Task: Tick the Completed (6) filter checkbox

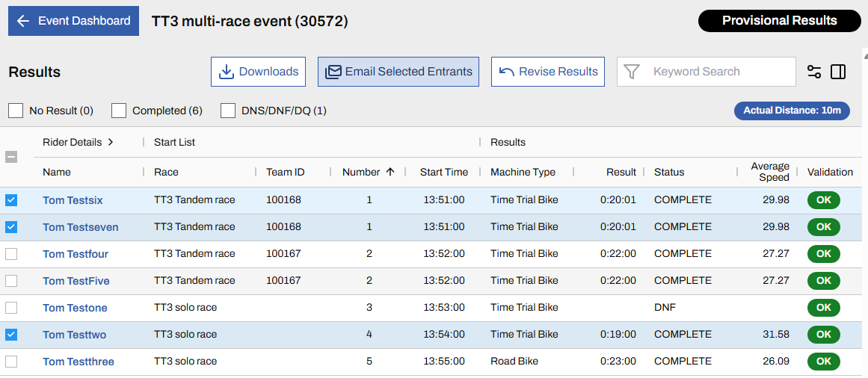Action: click(119, 111)
